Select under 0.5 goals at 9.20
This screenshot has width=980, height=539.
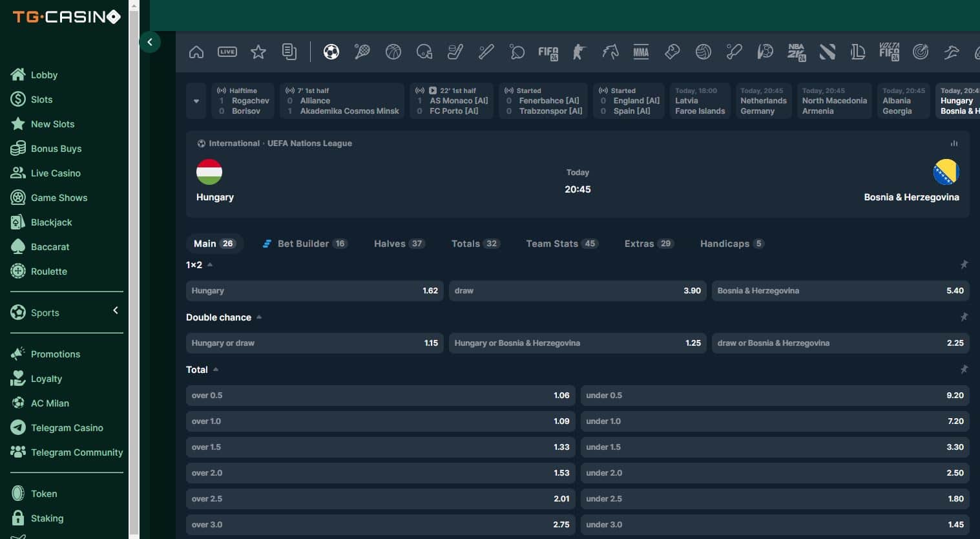[775, 396]
